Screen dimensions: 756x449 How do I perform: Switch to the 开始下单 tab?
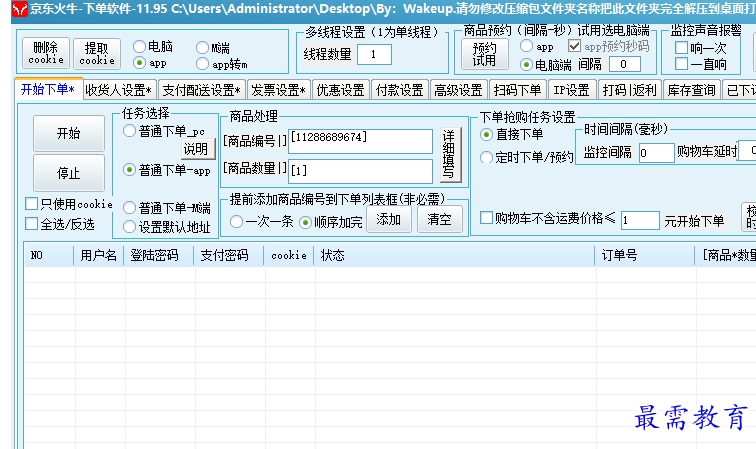tap(48, 89)
